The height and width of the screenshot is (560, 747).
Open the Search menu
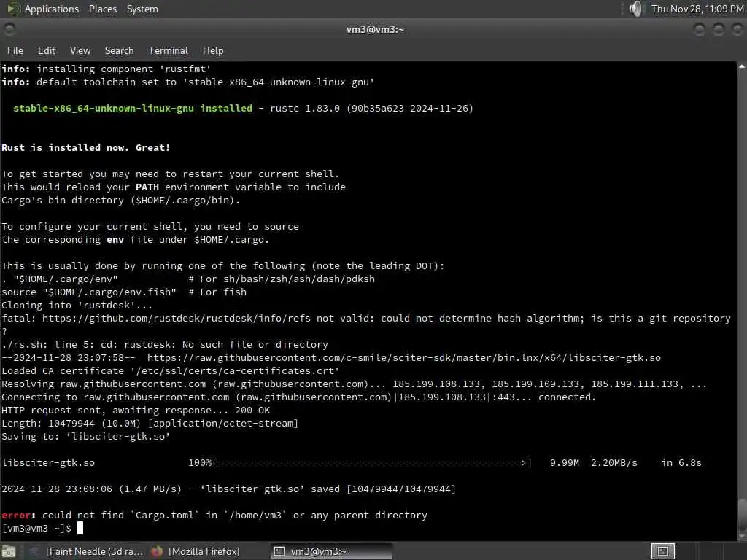[119, 50]
